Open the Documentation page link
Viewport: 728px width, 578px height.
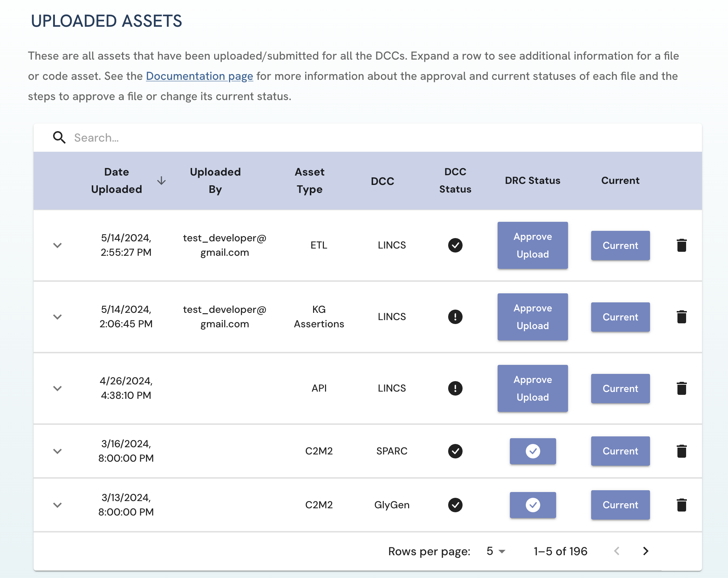[199, 76]
